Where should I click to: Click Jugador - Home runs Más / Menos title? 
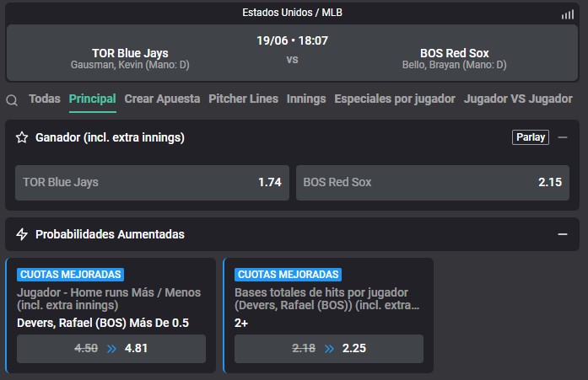click(x=109, y=299)
